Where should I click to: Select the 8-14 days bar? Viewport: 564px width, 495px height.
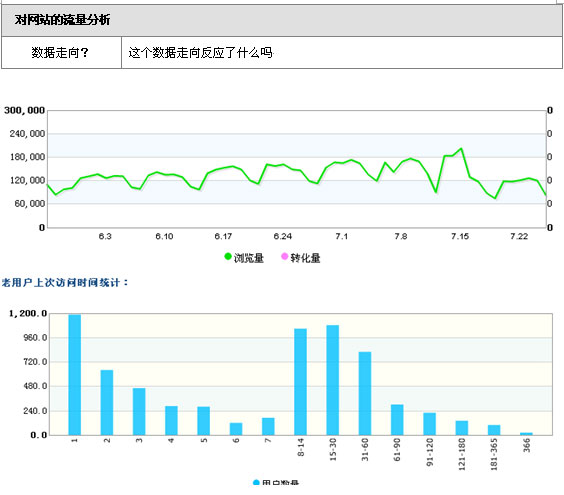tap(300, 382)
